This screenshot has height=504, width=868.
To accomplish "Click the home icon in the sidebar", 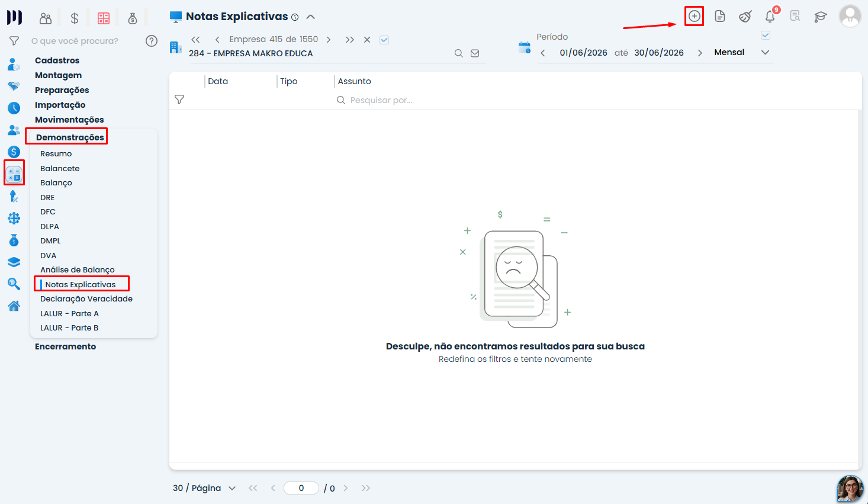I will (x=14, y=306).
